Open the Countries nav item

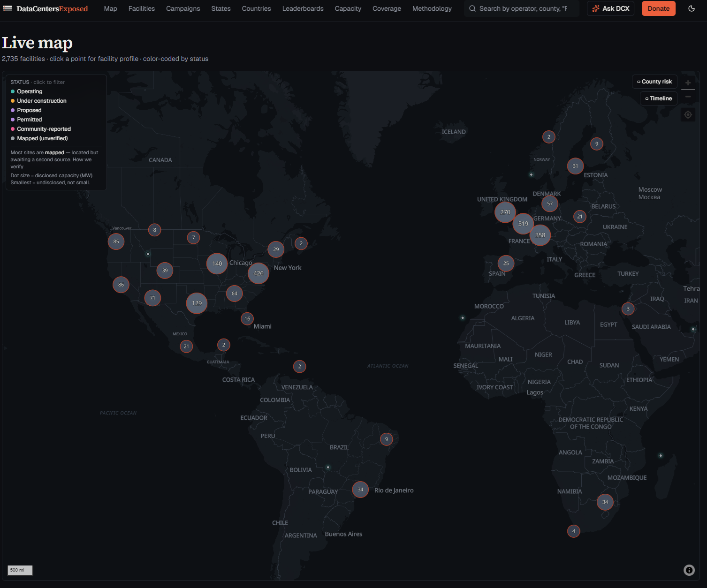257,8
